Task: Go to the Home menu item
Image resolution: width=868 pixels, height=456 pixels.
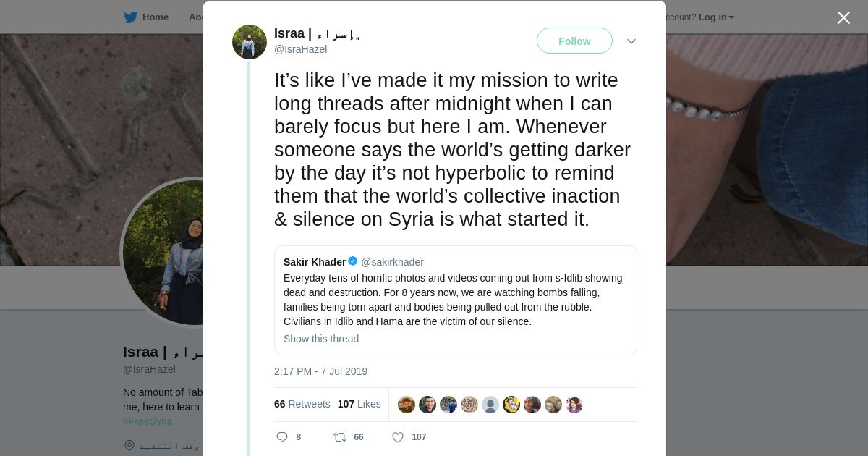Action: [155, 17]
